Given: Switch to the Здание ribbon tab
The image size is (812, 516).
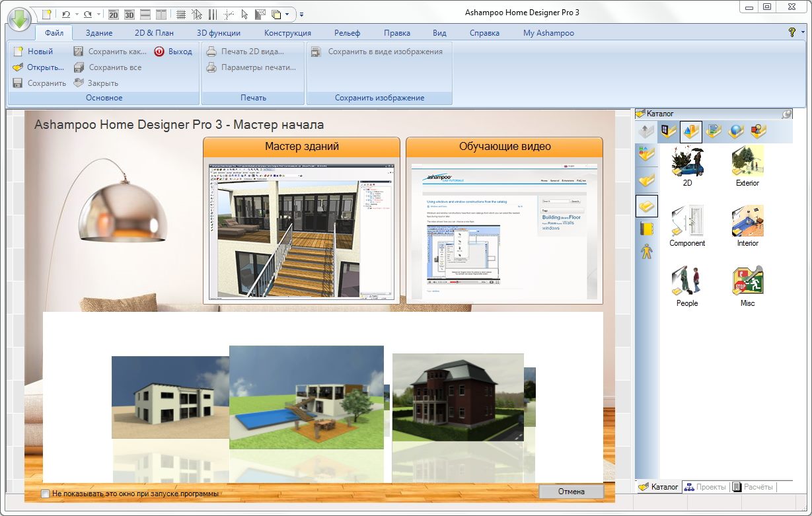Looking at the screenshot, I should [99, 33].
